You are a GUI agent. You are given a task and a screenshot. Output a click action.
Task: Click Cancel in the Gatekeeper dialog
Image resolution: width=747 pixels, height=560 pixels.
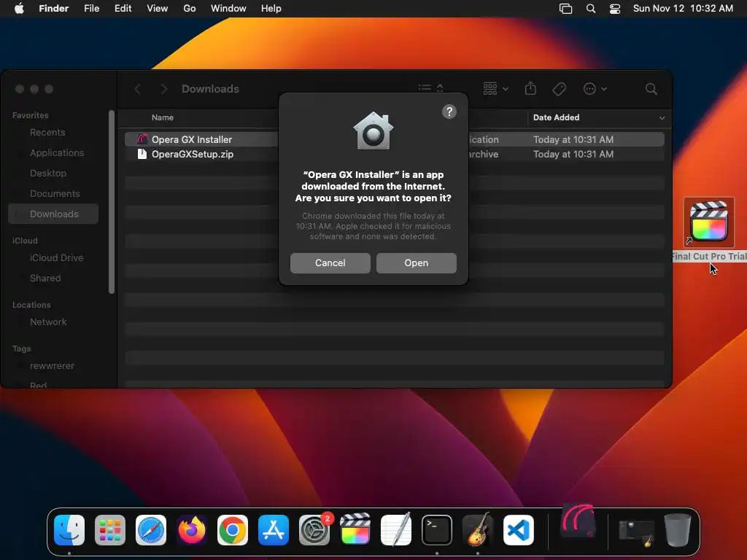click(x=330, y=262)
